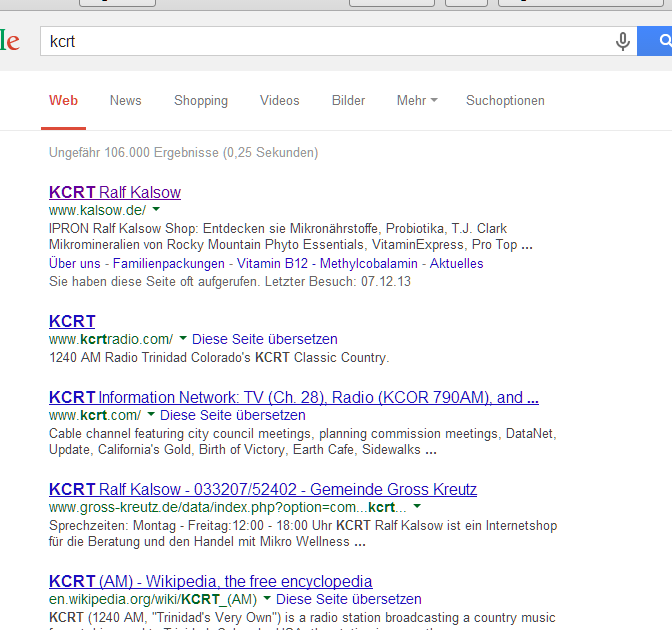Image resolution: width=672 pixels, height=630 pixels.
Task: Expand the Mehr dropdown menu
Action: click(417, 100)
